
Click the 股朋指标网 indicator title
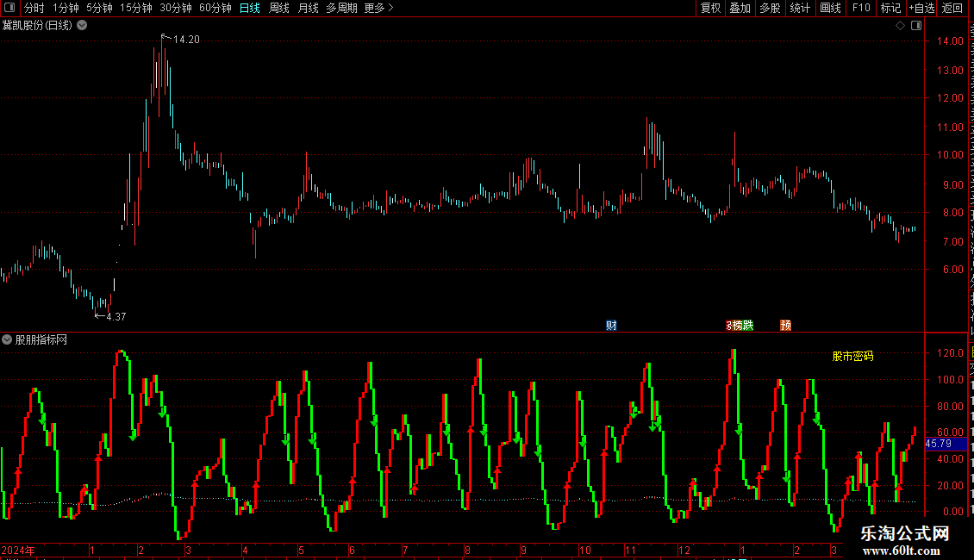click(41, 339)
